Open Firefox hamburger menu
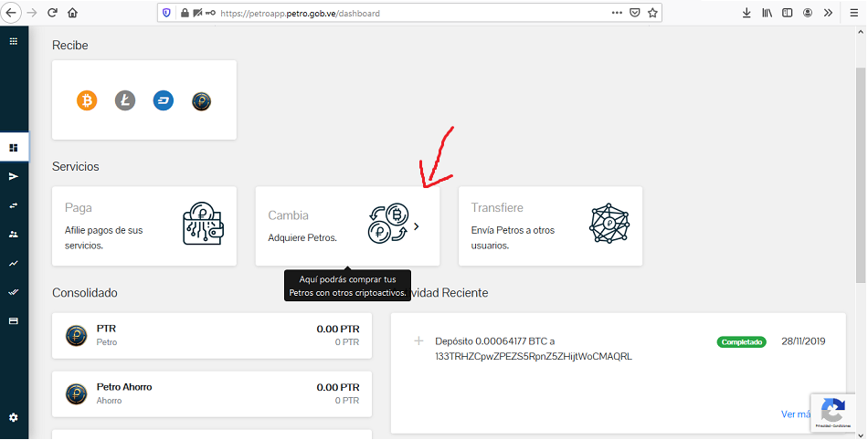 (x=854, y=13)
